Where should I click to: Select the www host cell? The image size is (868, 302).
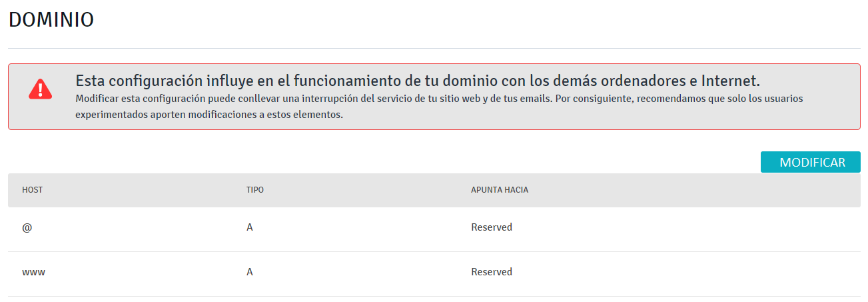(34, 272)
